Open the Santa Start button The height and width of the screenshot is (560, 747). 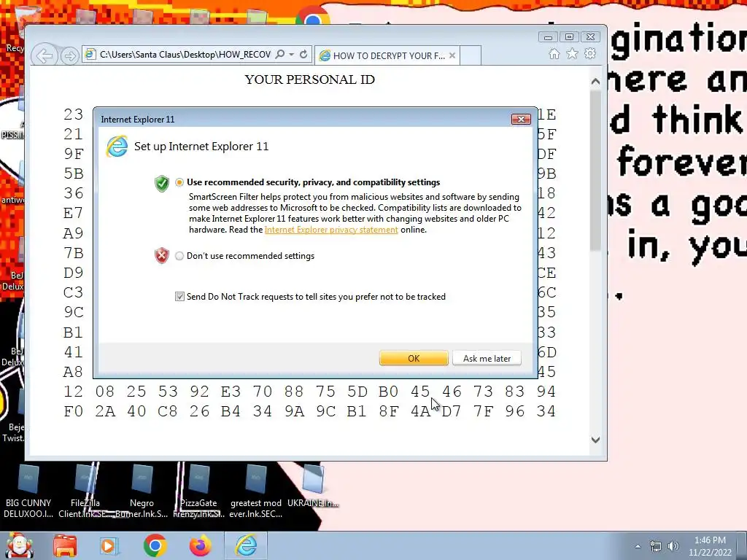pos(19,545)
